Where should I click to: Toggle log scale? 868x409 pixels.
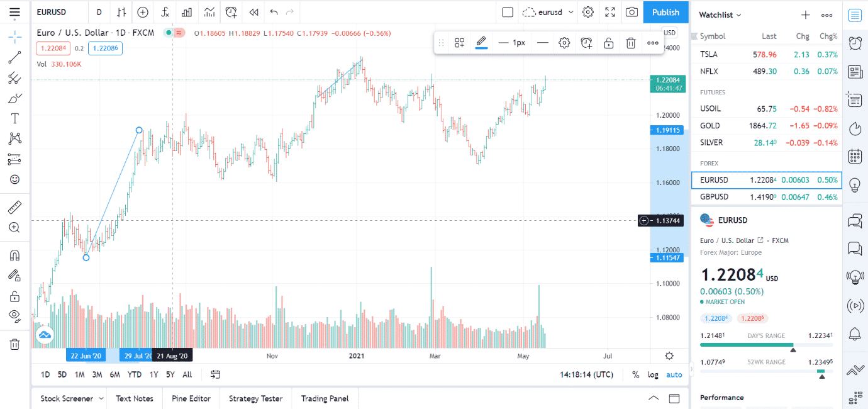654,374
